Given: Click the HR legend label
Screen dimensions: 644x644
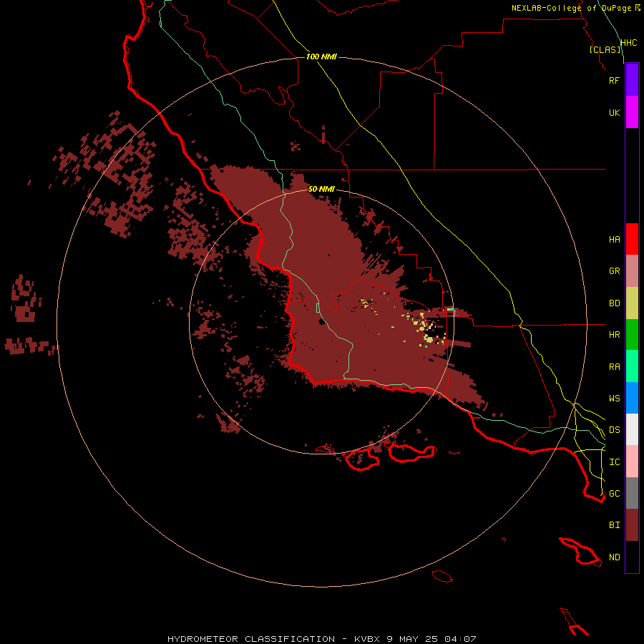Looking at the screenshot, I should [614, 335].
